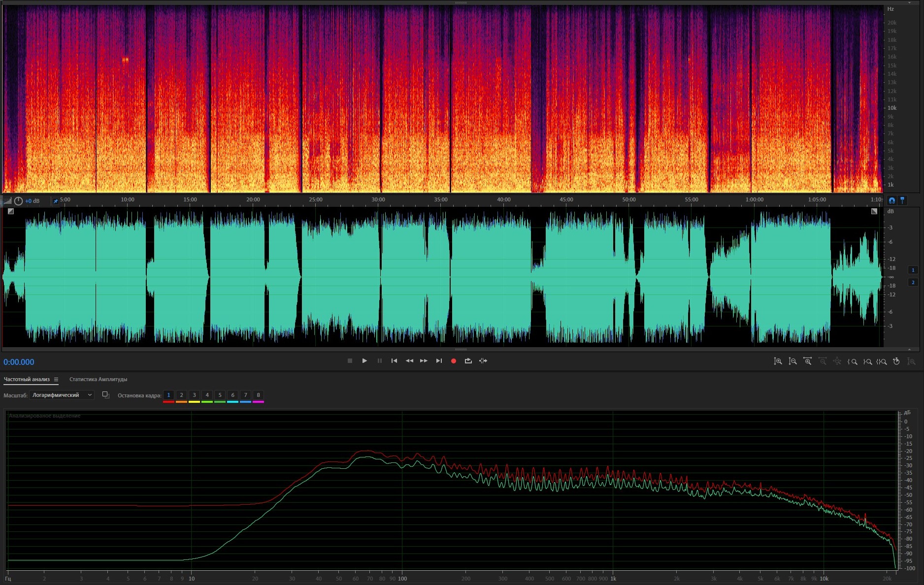Click the red Record button
Viewport: 924px width, 585px height.
[453, 361]
